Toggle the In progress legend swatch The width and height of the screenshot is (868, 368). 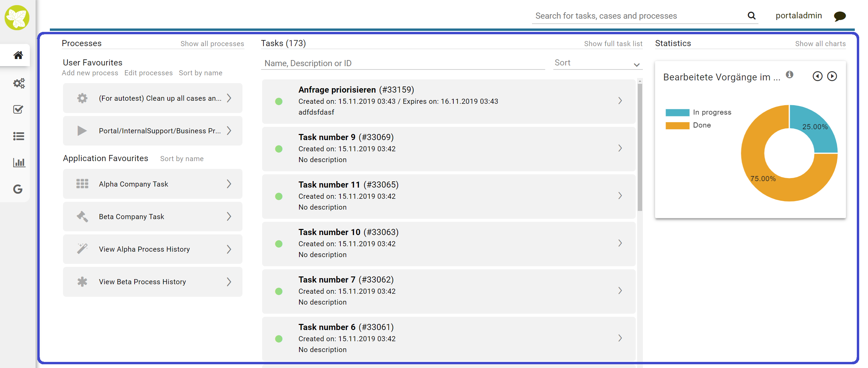pyautogui.click(x=677, y=112)
